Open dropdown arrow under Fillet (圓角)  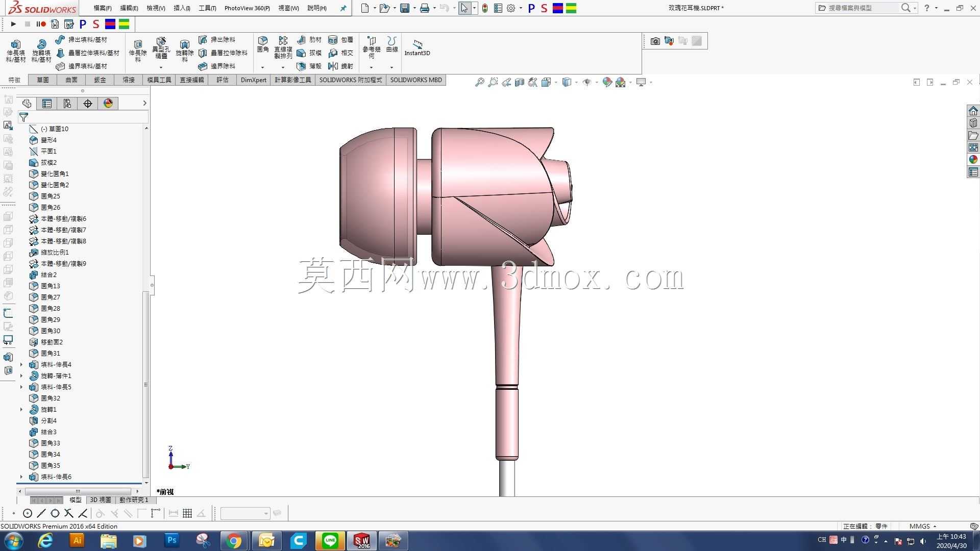(263, 67)
